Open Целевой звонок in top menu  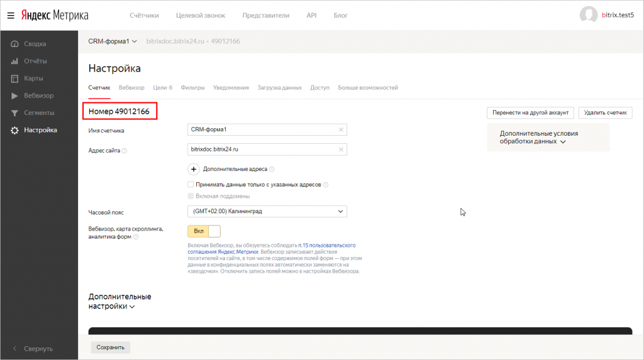pos(201,15)
